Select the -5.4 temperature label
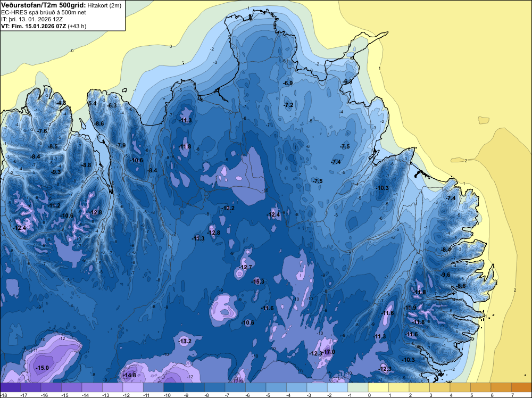 (92, 103)
